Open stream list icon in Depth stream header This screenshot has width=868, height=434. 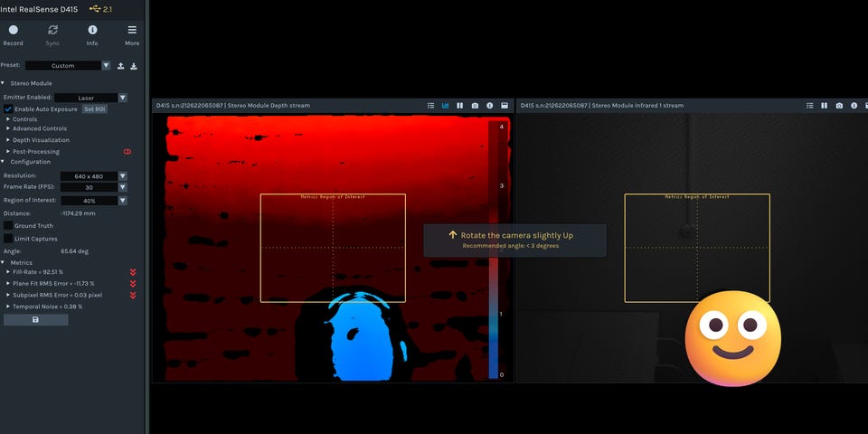pyautogui.click(x=430, y=106)
